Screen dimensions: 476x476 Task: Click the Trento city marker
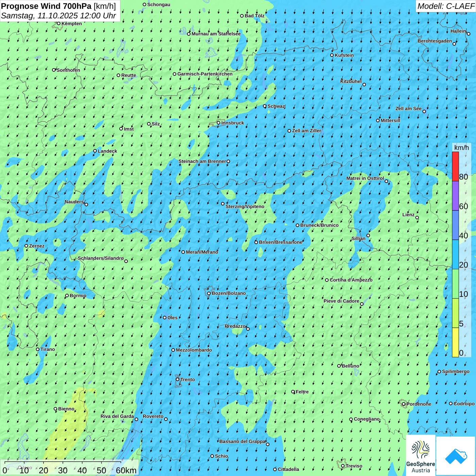pyautogui.click(x=177, y=379)
